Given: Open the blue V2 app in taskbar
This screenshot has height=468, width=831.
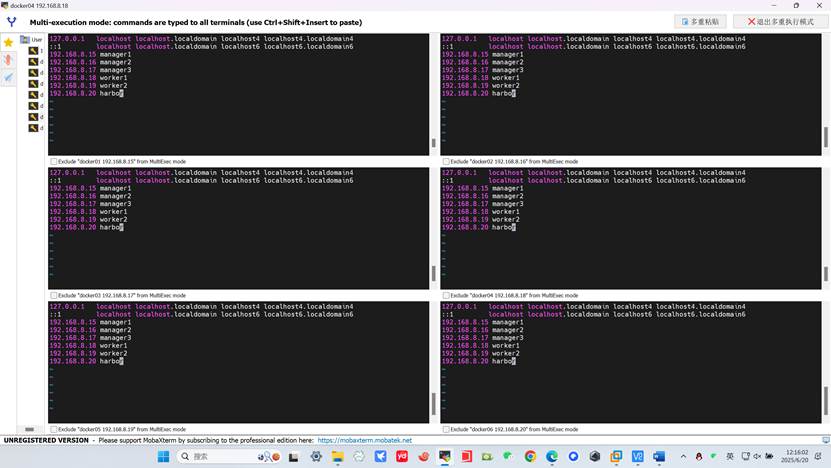Looking at the screenshot, I should 638,456.
